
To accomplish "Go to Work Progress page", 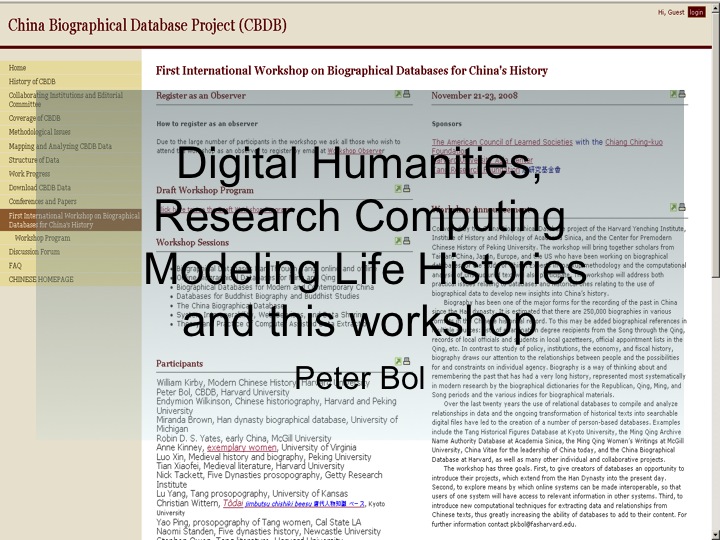I will click(x=29, y=174).
